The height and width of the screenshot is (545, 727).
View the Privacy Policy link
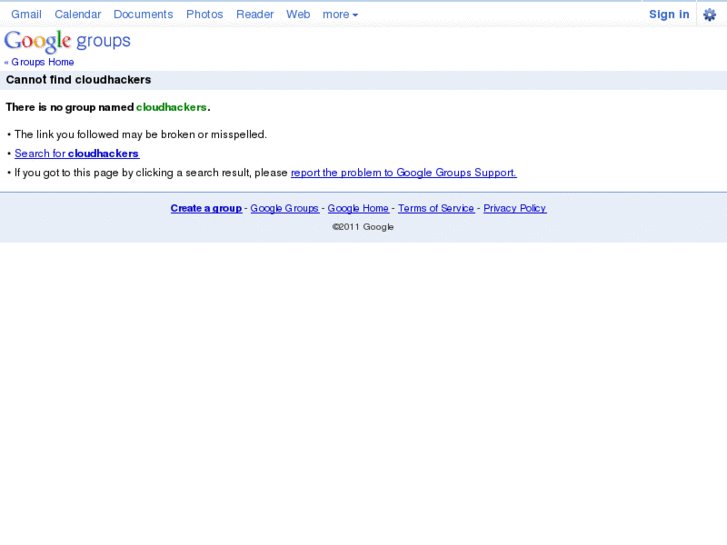coord(515,208)
